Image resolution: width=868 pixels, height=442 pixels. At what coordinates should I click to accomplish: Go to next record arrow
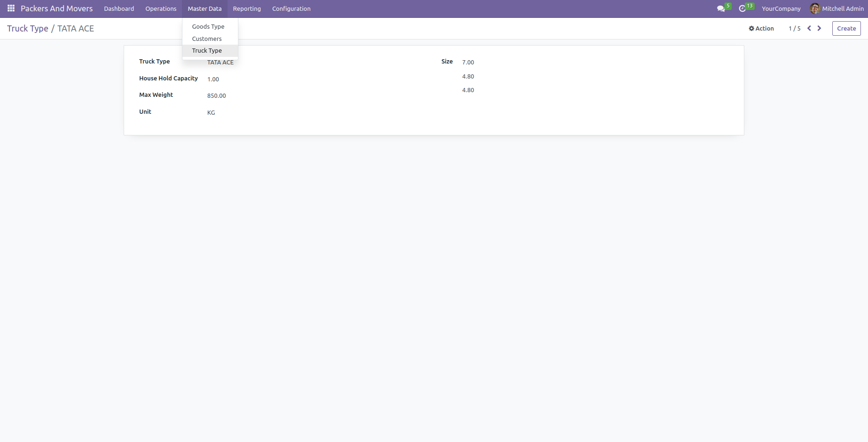coord(819,28)
